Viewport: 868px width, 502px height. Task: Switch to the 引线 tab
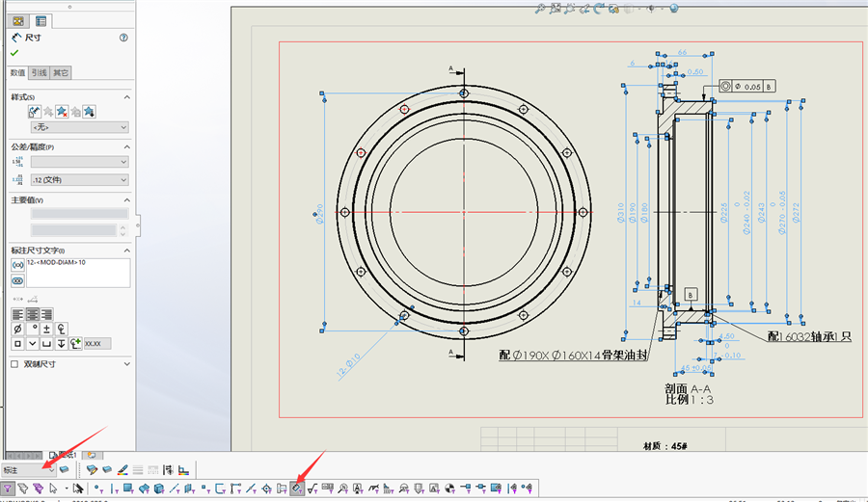(39, 72)
